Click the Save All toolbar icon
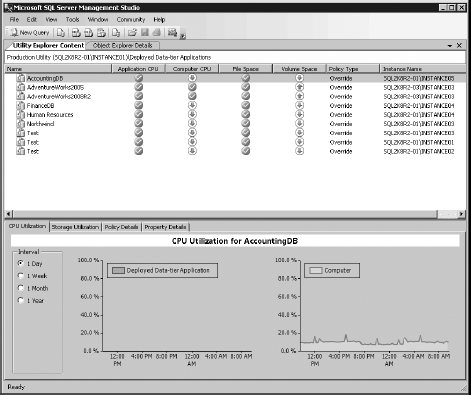The image size is (471, 395). coord(157,32)
